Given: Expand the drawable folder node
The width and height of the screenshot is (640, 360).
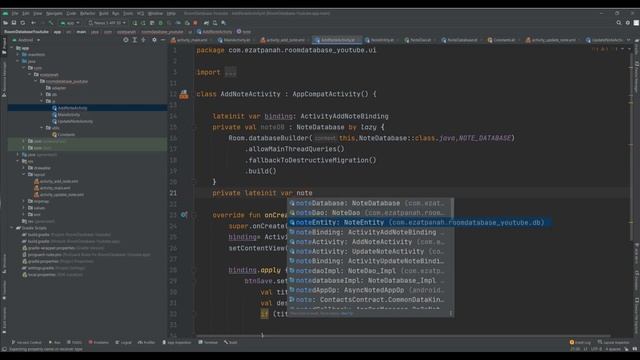Looking at the screenshot, I should coord(24,168).
